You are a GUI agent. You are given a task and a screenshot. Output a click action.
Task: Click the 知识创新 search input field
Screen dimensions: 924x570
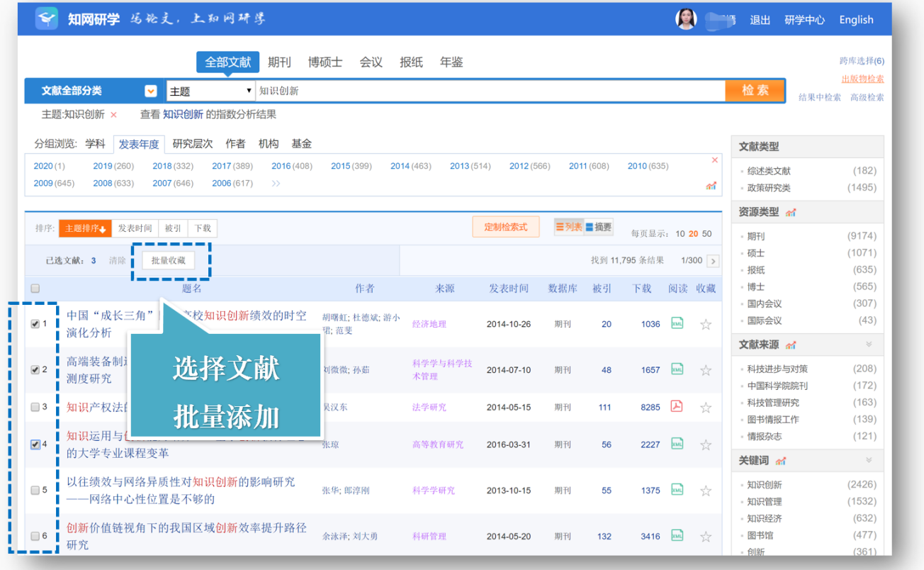(x=490, y=91)
